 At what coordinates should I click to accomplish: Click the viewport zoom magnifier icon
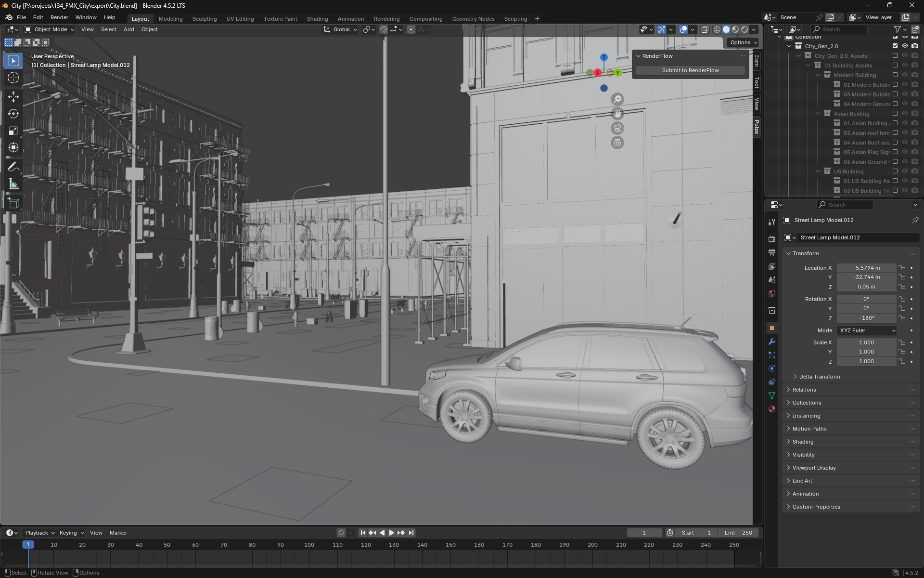point(617,99)
